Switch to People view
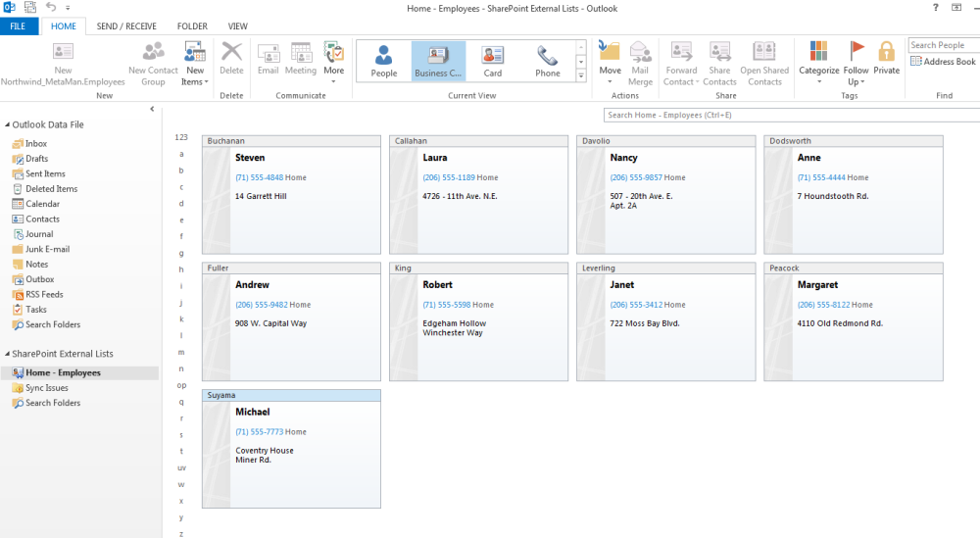Screen dimensions: 980x538 tap(384, 61)
